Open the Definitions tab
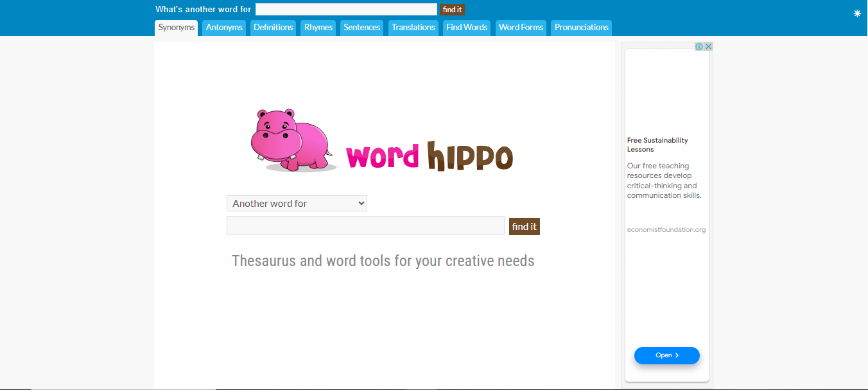Image resolution: width=868 pixels, height=390 pixels. coord(273,28)
